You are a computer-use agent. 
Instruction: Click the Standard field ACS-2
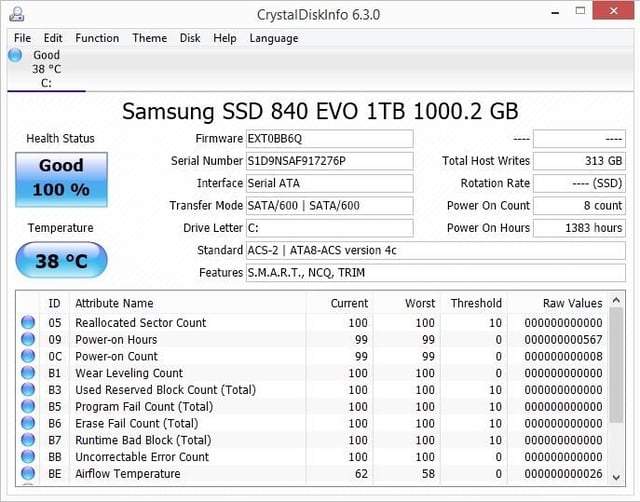(436, 250)
